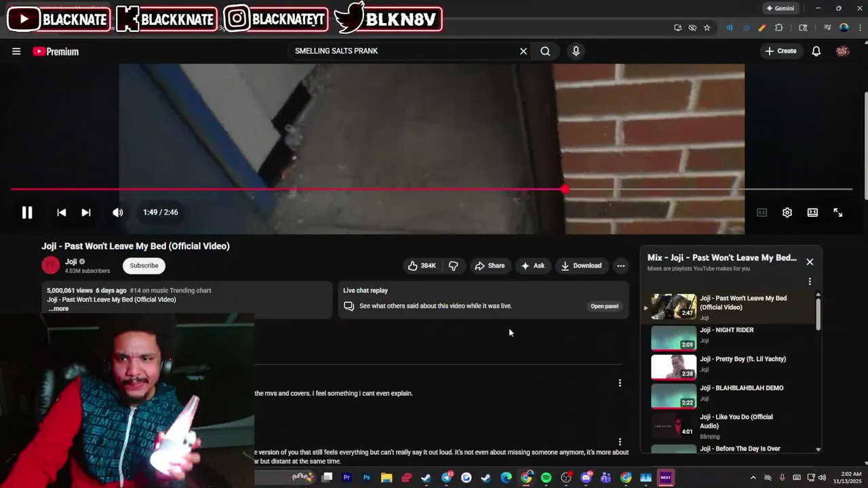Open the system tray volume icon
Screen dimensions: 868x488
tap(823, 478)
